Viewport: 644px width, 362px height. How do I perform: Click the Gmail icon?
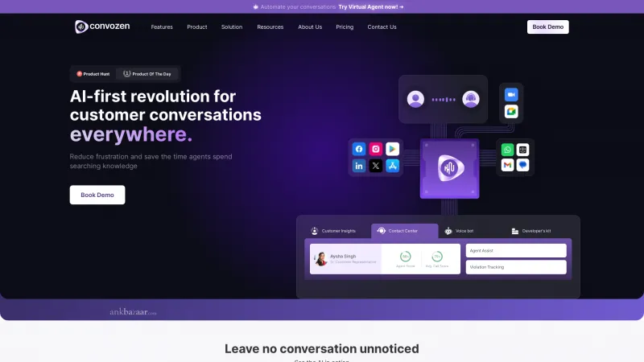tap(508, 165)
